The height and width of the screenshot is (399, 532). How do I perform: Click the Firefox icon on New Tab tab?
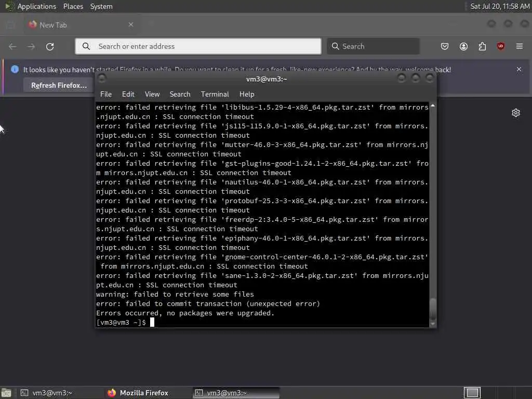pyautogui.click(x=33, y=24)
